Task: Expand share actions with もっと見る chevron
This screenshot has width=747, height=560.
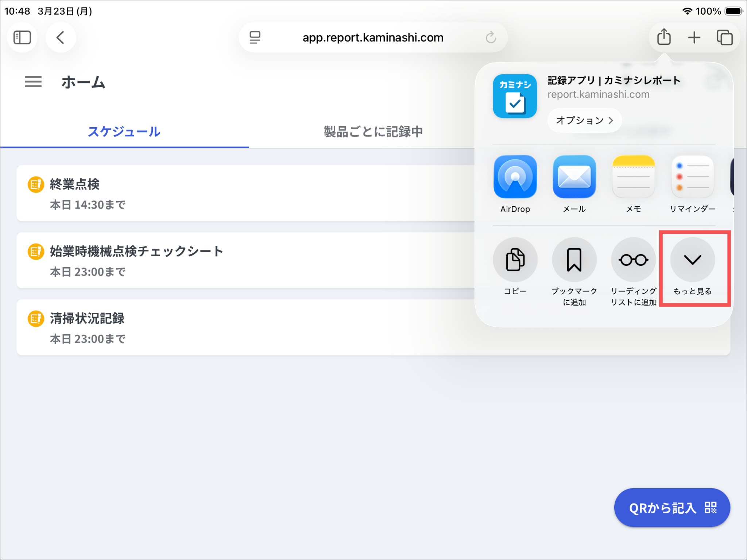Action: coord(692,260)
